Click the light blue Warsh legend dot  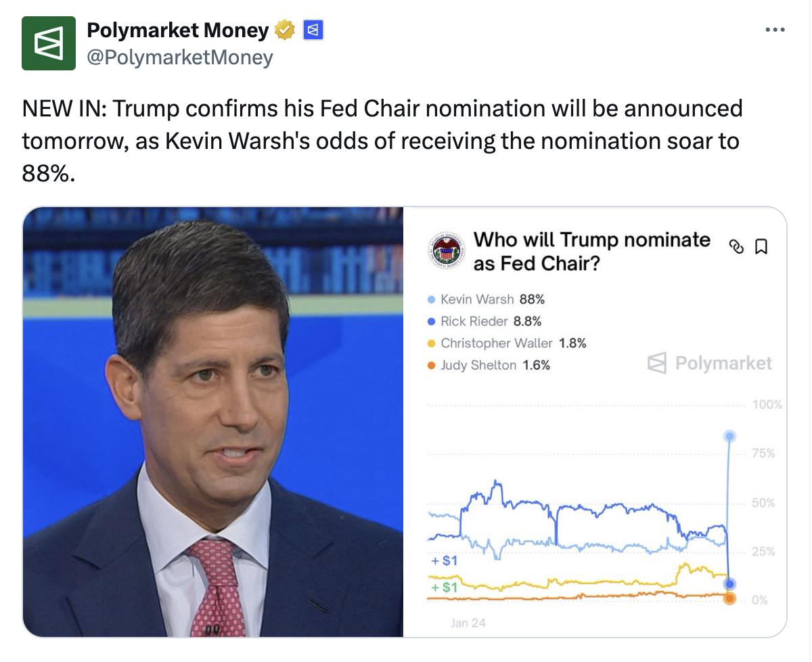click(x=431, y=299)
